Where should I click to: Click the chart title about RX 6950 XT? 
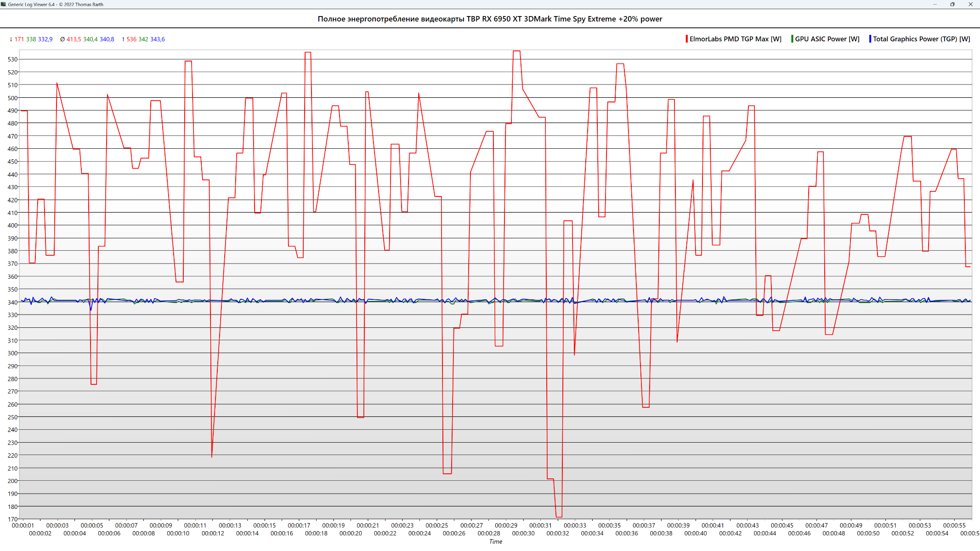click(490, 19)
